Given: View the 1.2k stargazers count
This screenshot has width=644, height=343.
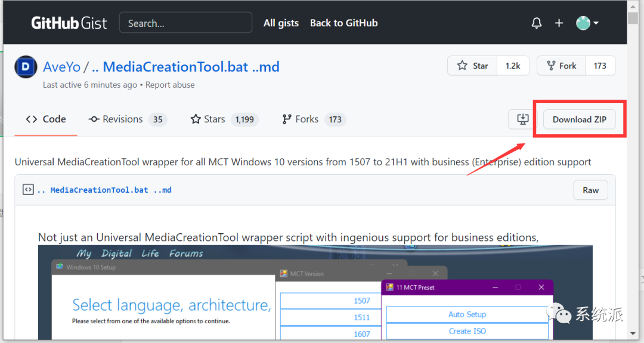Looking at the screenshot, I should pyautogui.click(x=513, y=66).
